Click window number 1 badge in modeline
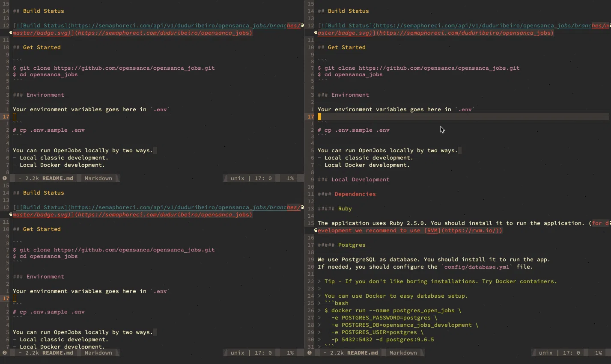This screenshot has height=364, width=611. tap(5, 178)
